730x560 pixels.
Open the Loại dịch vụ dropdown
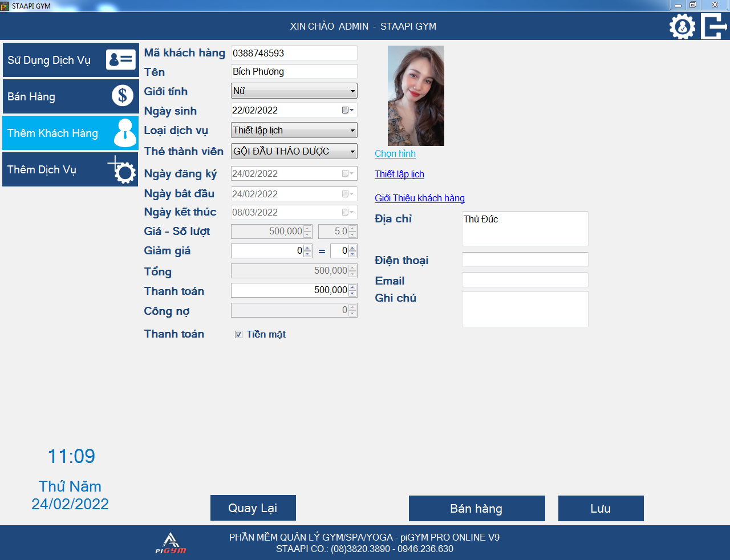(x=352, y=131)
